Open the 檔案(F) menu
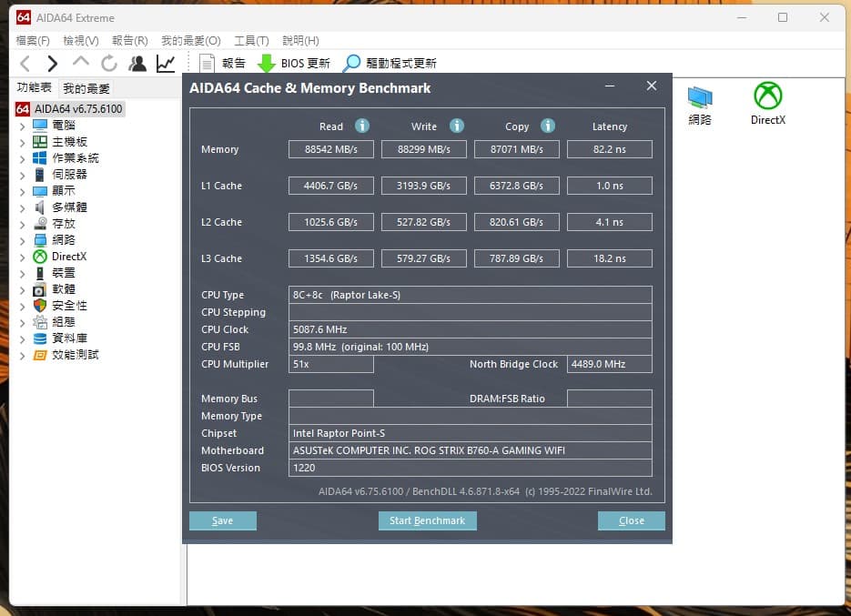The height and width of the screenshot is (616, 851). click(33, 41)
